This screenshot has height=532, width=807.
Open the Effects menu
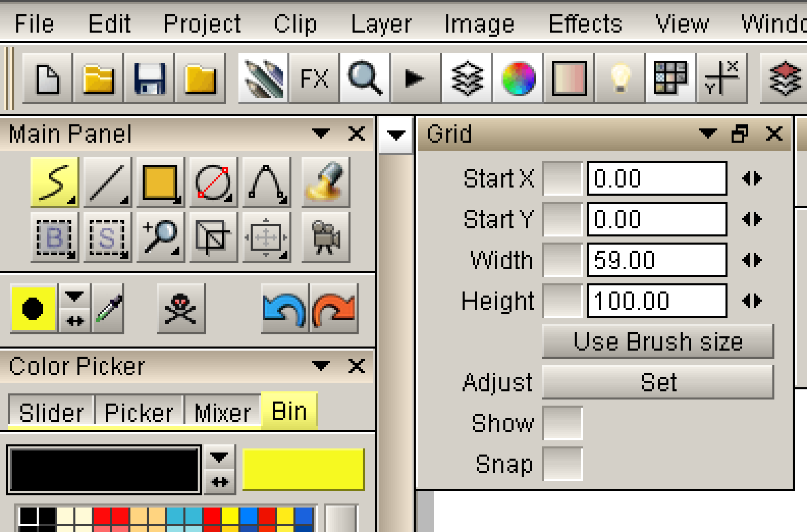pyautogui.click(x=585, y=24)
